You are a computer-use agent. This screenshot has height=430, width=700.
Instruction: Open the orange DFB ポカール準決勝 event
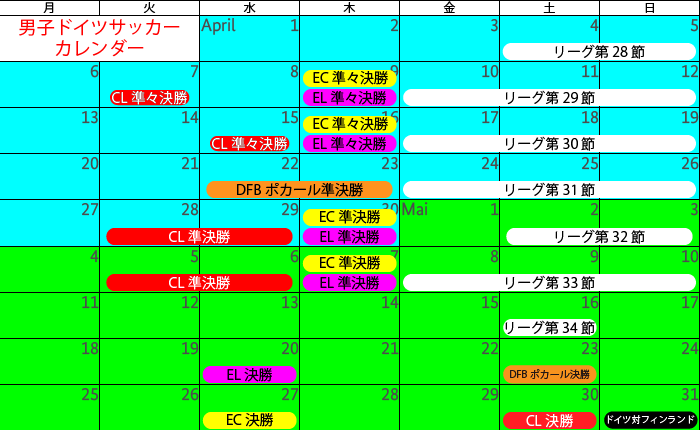[299, 189]
